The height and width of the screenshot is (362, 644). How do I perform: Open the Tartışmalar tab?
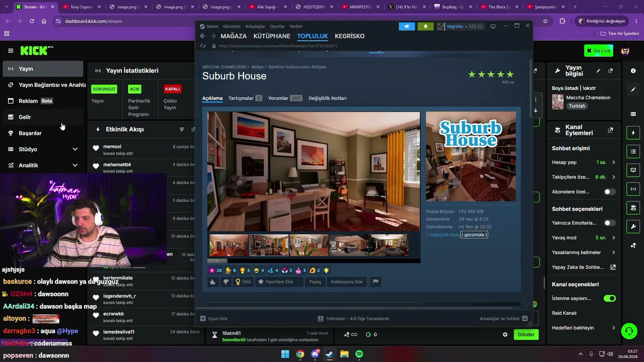245,98
